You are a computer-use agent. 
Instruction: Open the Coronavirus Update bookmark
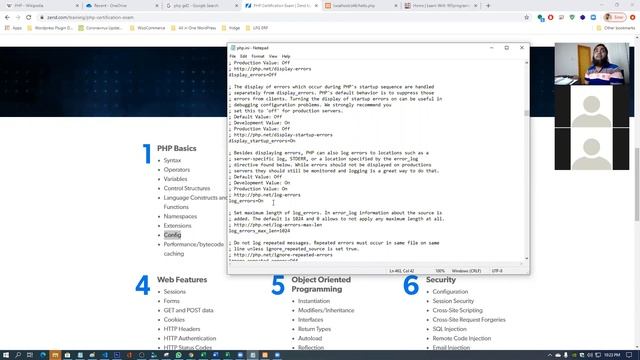pos(100,28)
